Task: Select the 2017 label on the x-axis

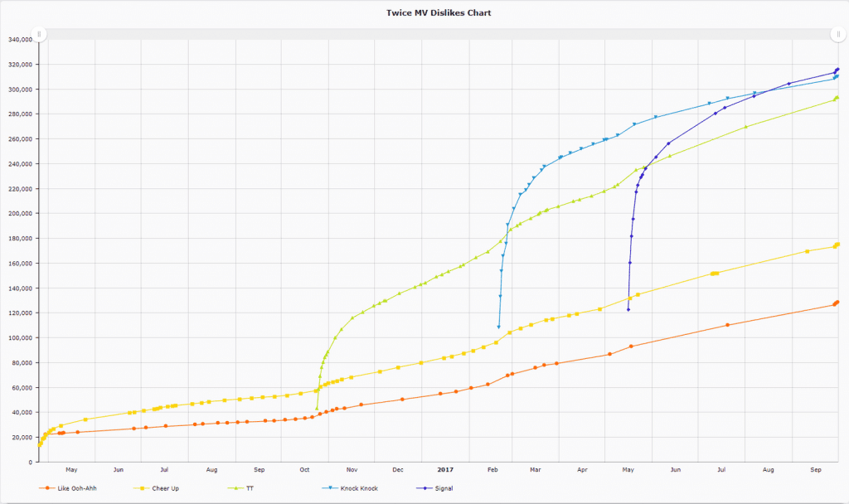Action: [445, 470]
